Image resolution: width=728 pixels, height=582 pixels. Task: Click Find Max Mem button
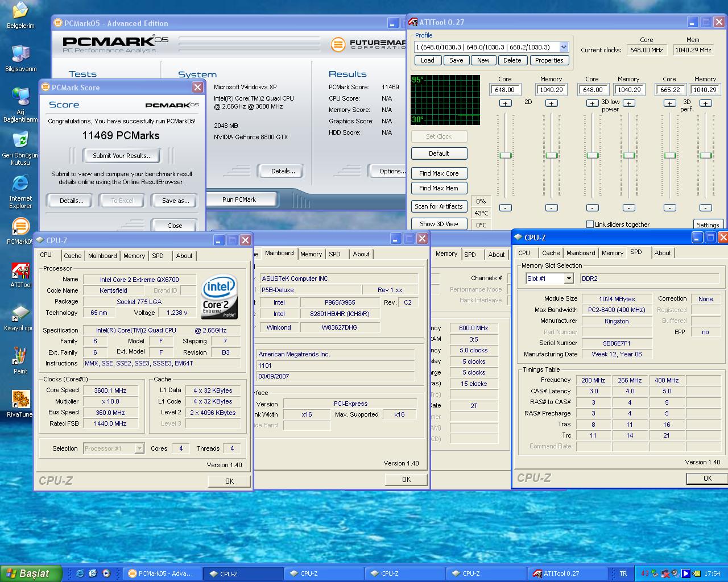[439, 188]
